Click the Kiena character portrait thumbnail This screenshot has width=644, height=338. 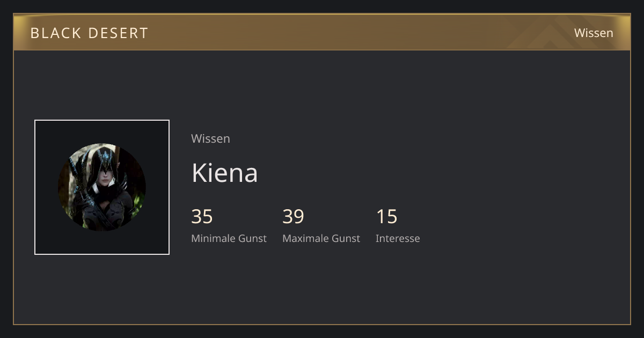point(102,187)
